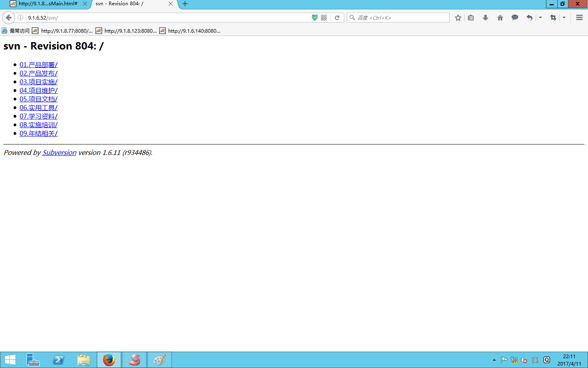This screenshot has width=588, height=368.
Task: Follow the Subversion hyperlink
Action: click(59, 153)
